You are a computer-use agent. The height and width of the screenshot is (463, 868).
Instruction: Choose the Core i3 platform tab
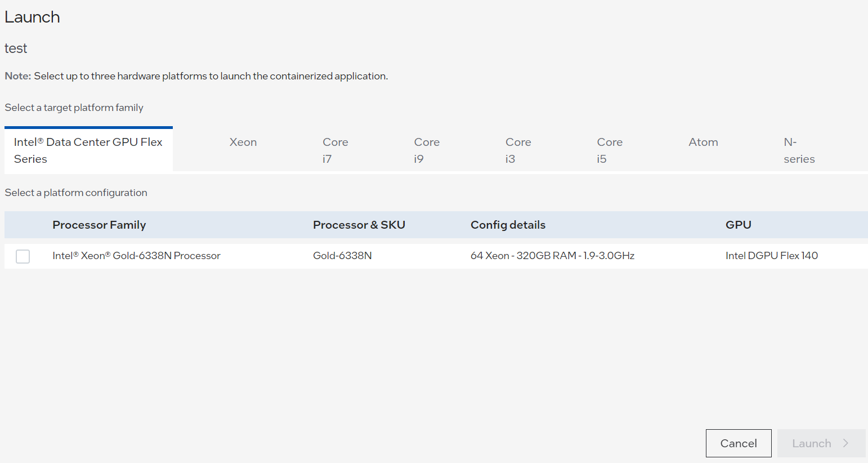click(518, 150)
